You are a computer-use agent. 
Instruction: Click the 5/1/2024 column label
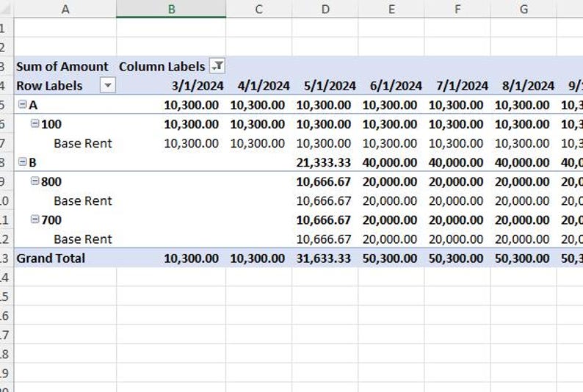point(330,86)
